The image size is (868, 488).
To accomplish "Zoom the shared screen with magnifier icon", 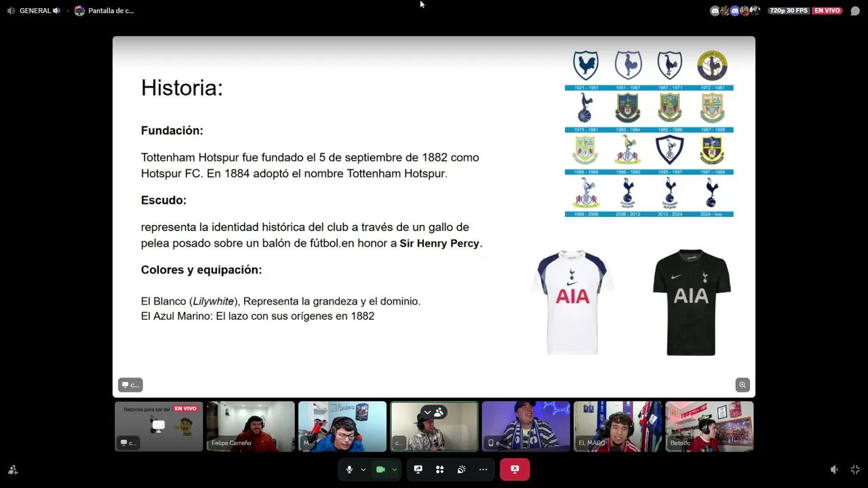I will 743,385.
